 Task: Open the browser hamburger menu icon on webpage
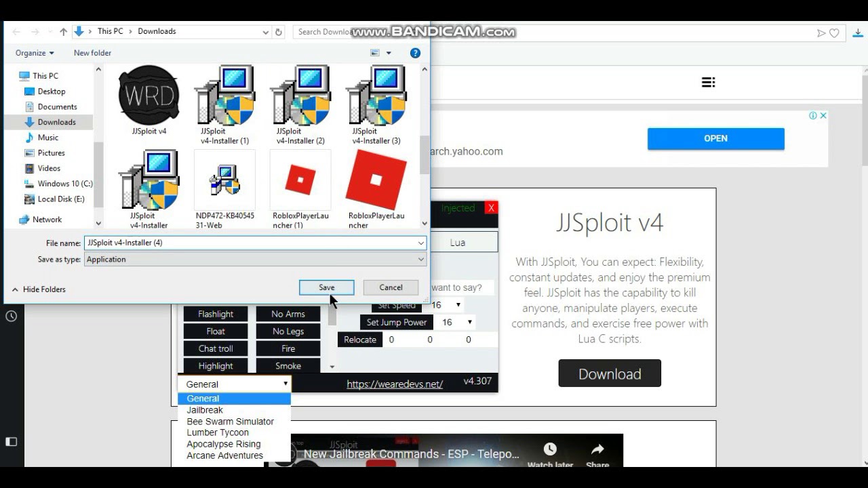tap(708, 82)
